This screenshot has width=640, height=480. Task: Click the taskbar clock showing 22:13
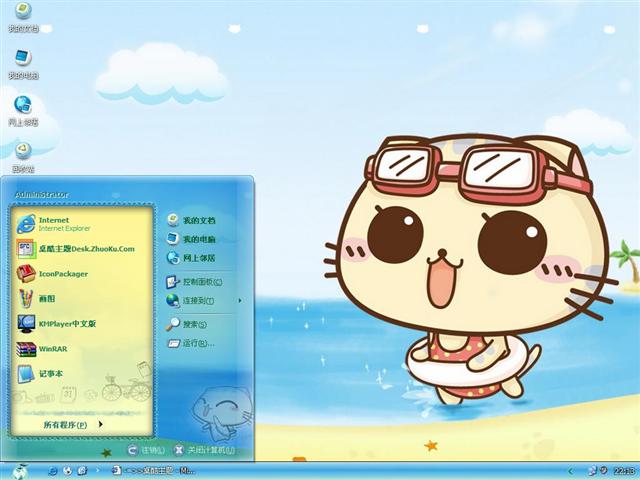click(x=624, y=471)
